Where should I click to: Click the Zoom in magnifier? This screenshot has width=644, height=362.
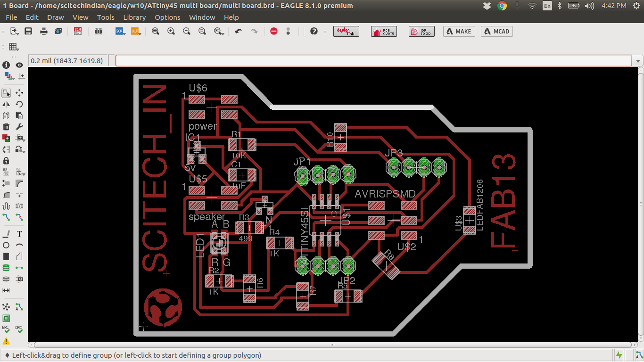(x=171, y=32)
